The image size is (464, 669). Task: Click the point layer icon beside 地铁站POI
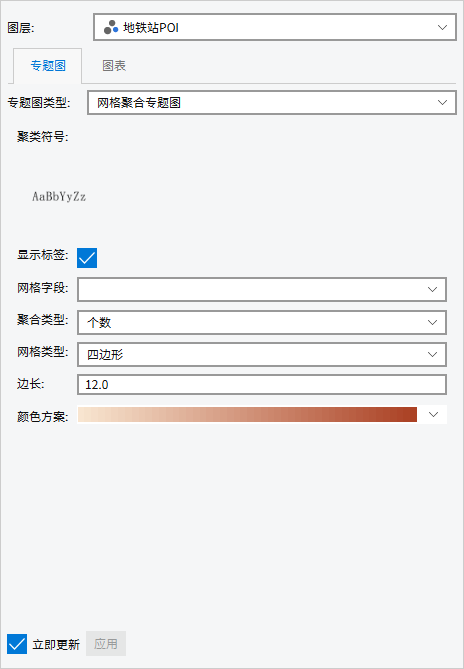[x=111, y=27]
